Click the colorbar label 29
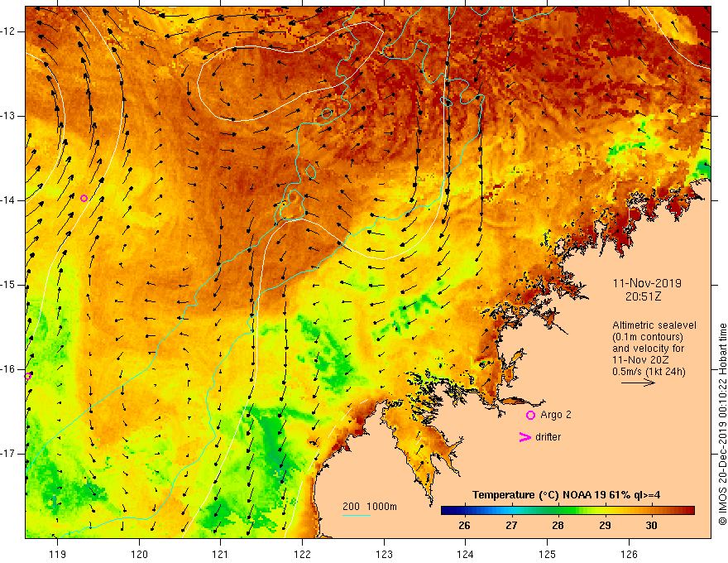 tap(605, 526)
